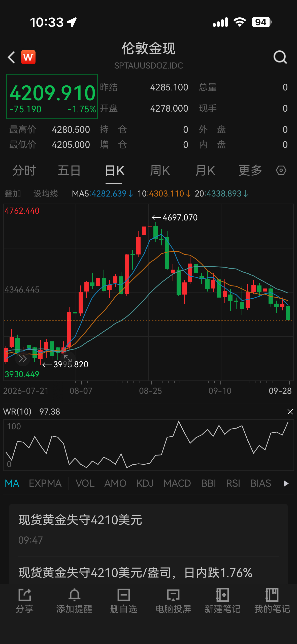Viewport: 297px width, 644px height.
Task: Tap the 09-28 date label
Action: 280,391
